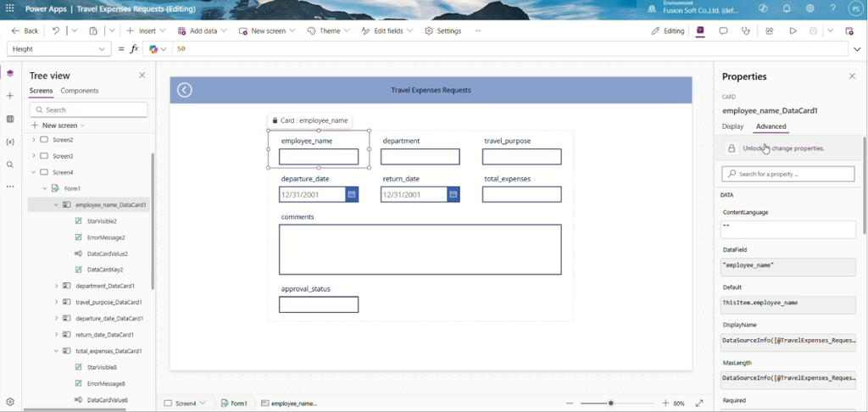868x412 pixels.
Task: Open help question mark
Action: (x=832, y=8)
